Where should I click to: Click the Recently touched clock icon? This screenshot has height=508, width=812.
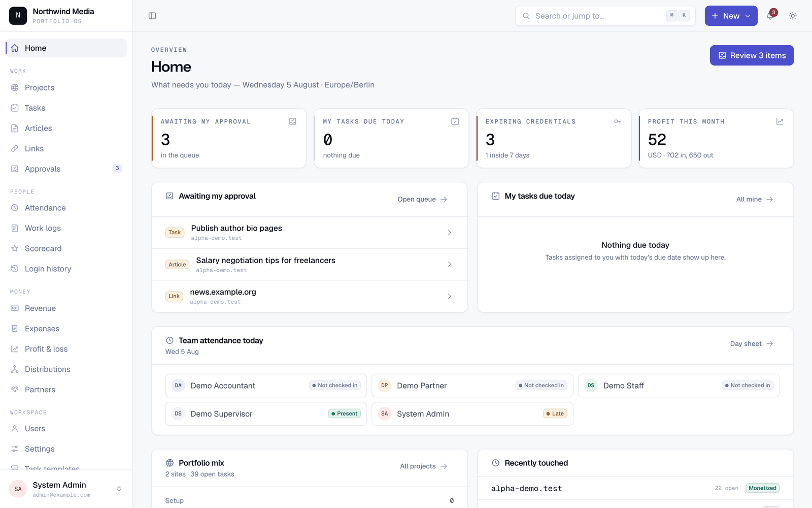(x=496, y=463)
